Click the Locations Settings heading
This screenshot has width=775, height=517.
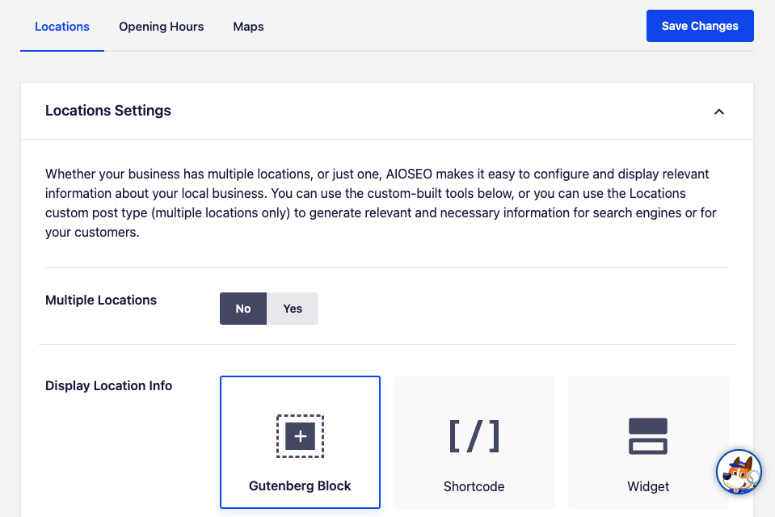coord(108,111)
